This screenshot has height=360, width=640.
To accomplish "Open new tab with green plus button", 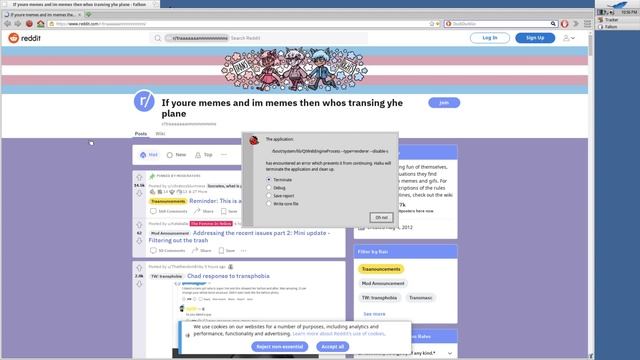I will pos(89,14).
